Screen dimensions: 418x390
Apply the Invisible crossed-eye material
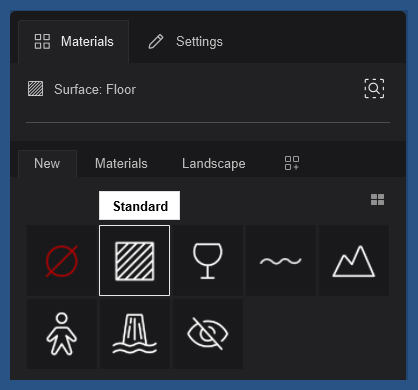pos(208,334)
